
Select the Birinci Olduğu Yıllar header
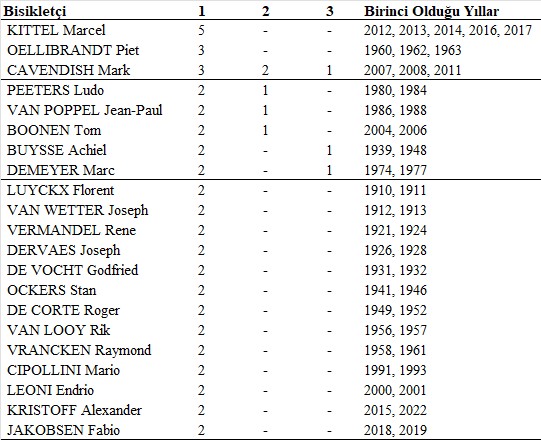tap(431, 11)
